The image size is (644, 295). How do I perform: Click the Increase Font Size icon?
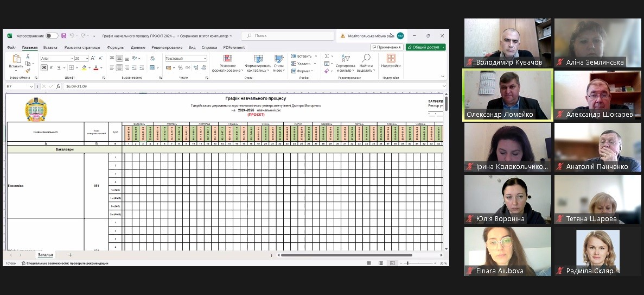93,59
